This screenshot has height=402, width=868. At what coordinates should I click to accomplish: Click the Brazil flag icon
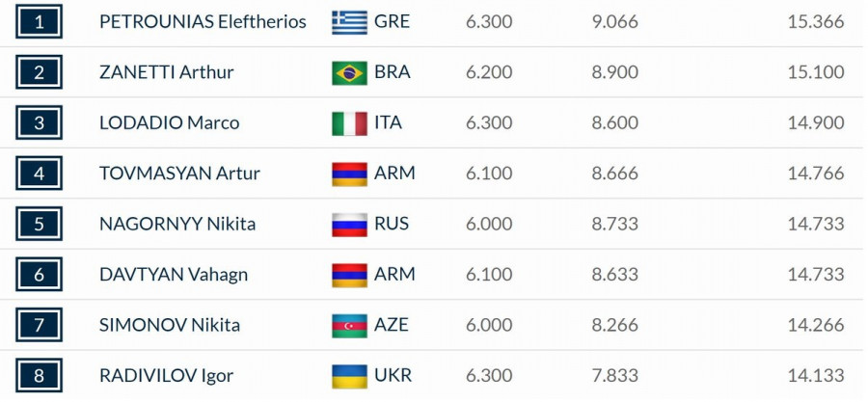point(349,72)
